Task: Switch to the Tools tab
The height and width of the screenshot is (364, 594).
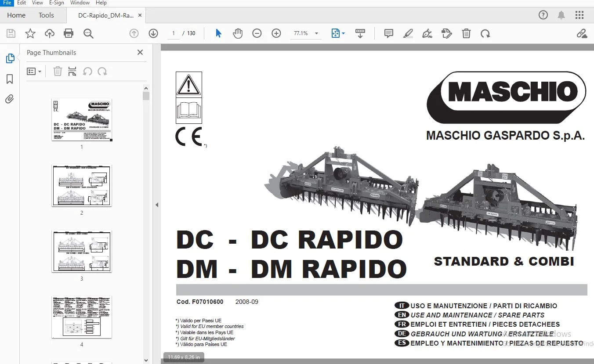Action: click(46, 15)
